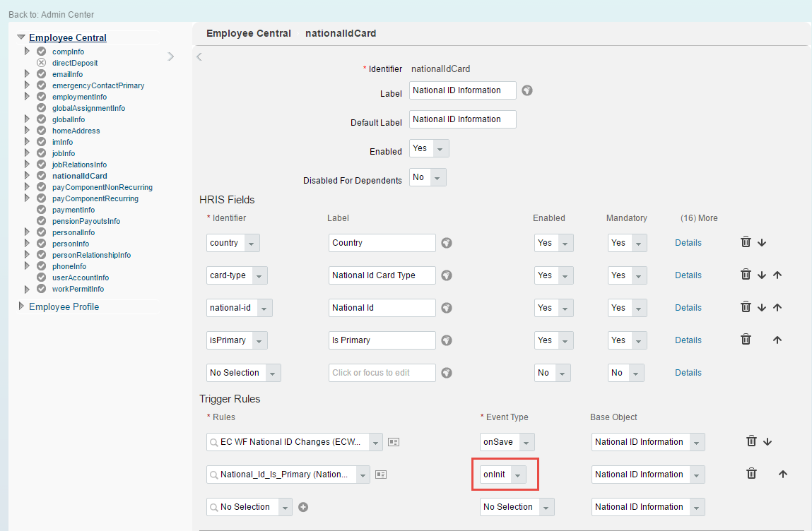Open translations globe for National Id Card Type
The width and height of the screenshot is (812, 531).
[x=447, y=275]
